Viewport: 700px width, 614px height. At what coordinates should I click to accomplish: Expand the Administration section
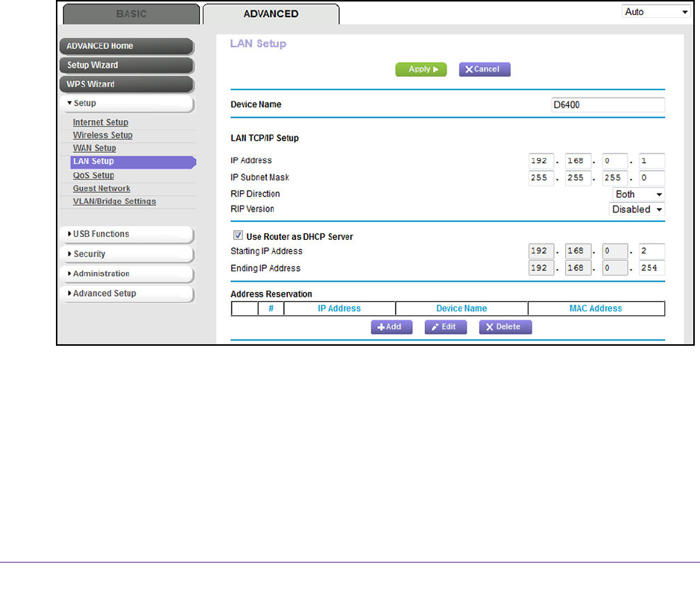tap(127, 274)
